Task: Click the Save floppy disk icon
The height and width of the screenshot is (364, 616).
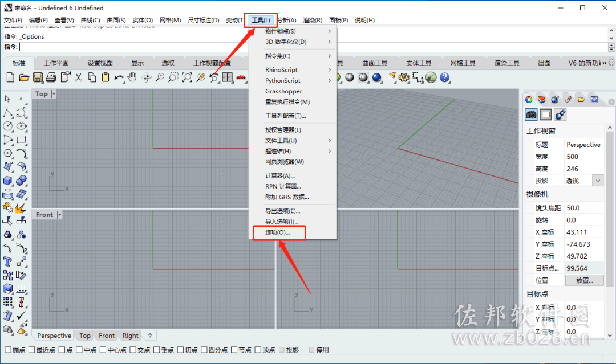Action: point(38,77)
